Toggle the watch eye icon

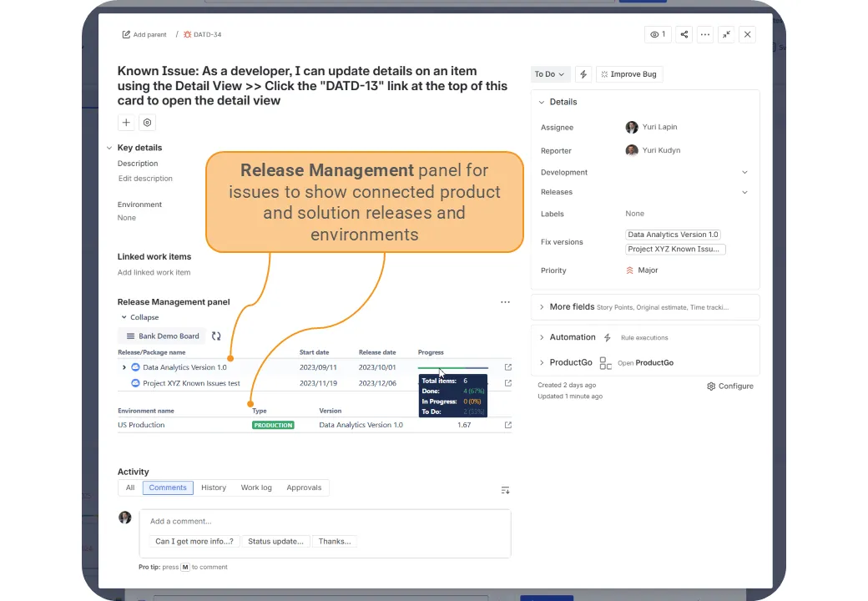[658, 34]
